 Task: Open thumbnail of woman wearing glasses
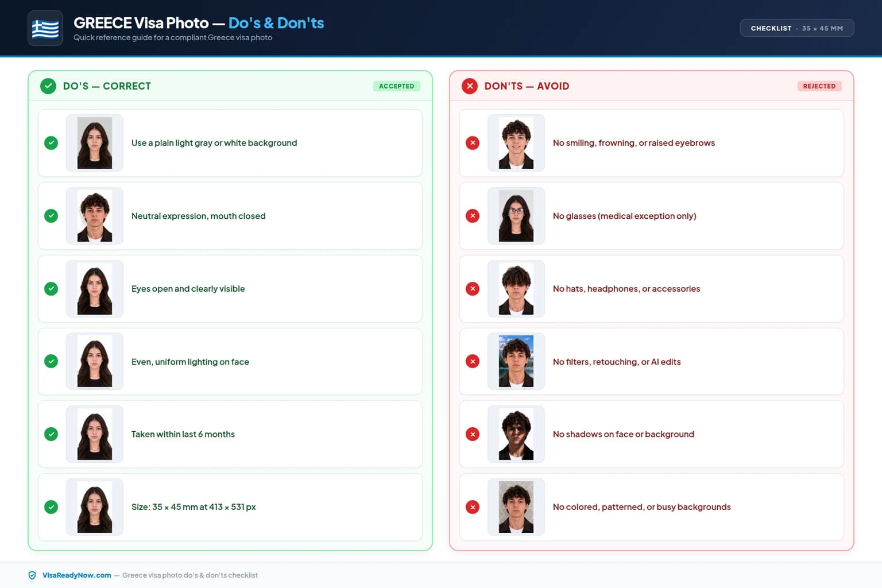[x=516, y=216]
